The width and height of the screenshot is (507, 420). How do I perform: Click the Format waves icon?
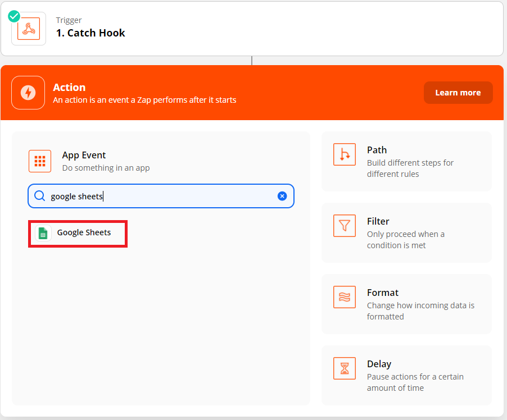345,297
